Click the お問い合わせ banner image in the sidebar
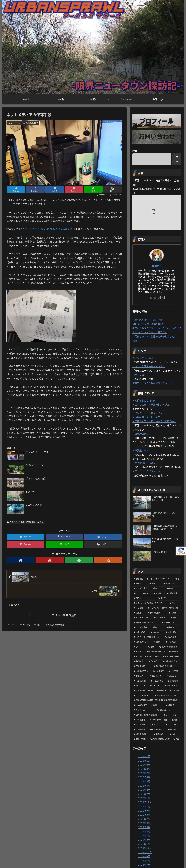 157,136
